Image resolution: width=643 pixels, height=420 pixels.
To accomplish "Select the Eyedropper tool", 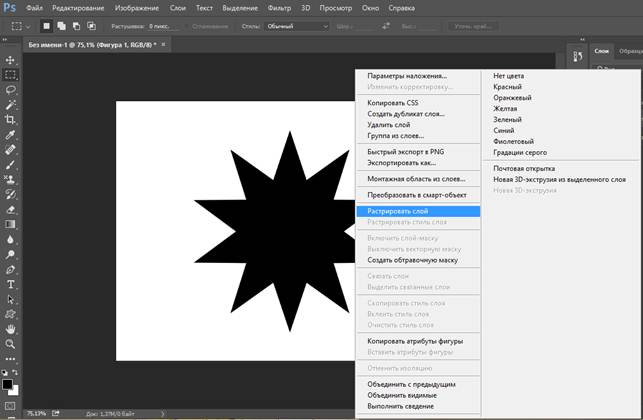I will pos(11,134).
